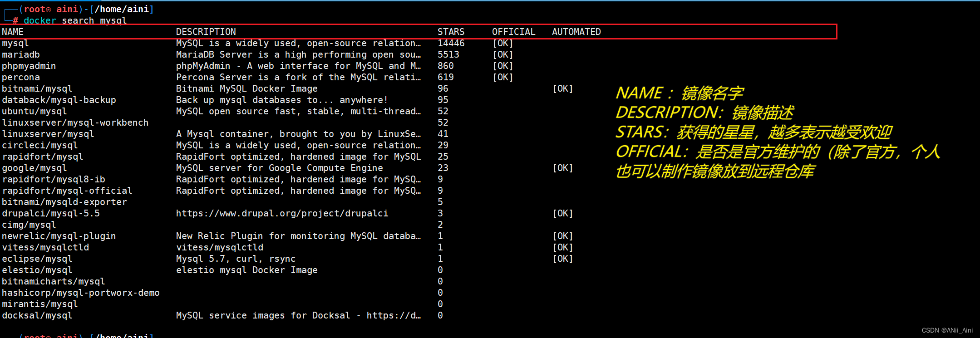Screen dimensions: 980x338
Task: Click the phpmyadmin image name
Action: (x=29, y=66)
